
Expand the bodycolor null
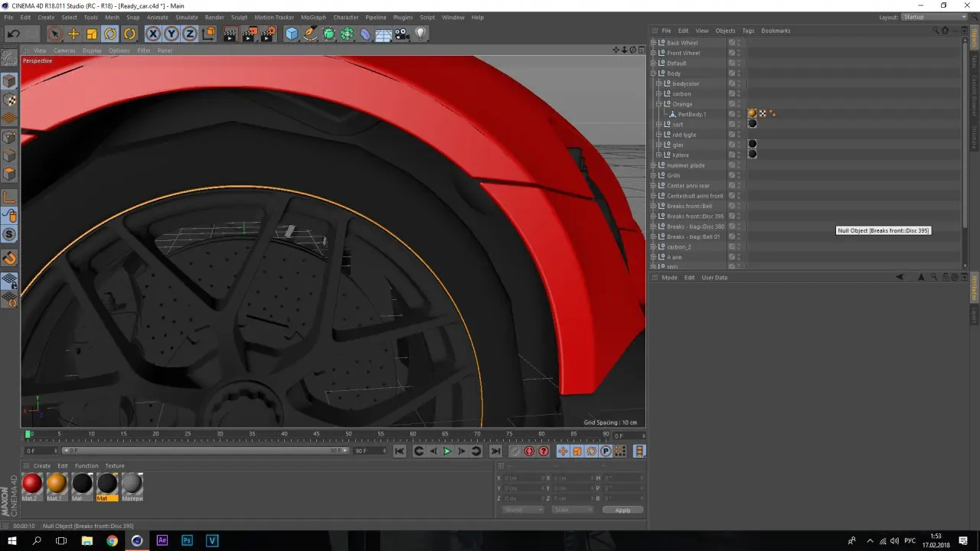658,83
